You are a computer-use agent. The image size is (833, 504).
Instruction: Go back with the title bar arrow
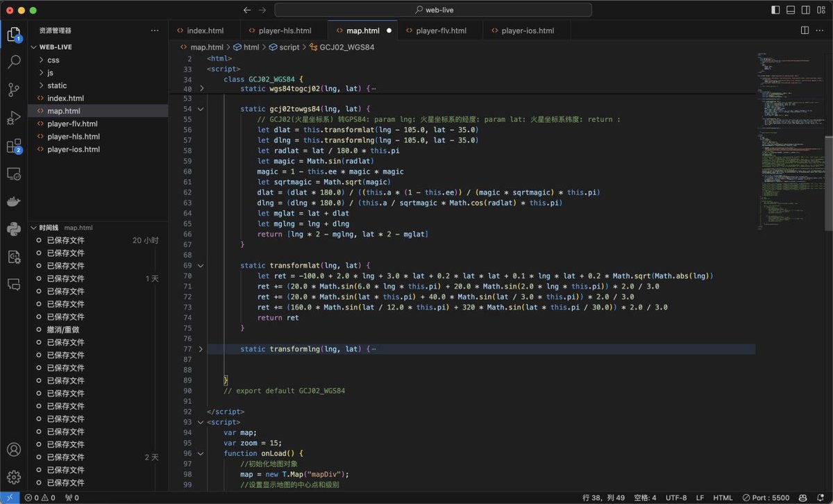pos(247,10)
